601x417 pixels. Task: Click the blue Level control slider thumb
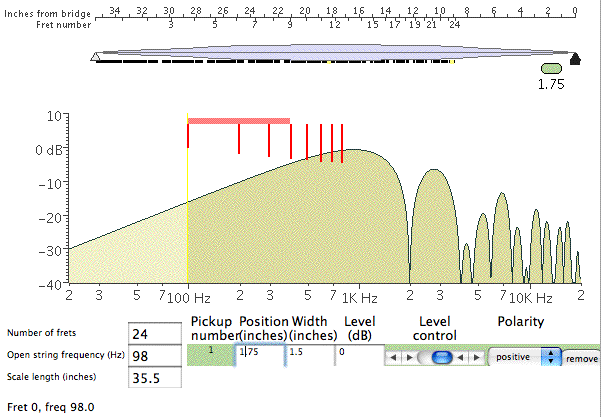tap(443, 357)
